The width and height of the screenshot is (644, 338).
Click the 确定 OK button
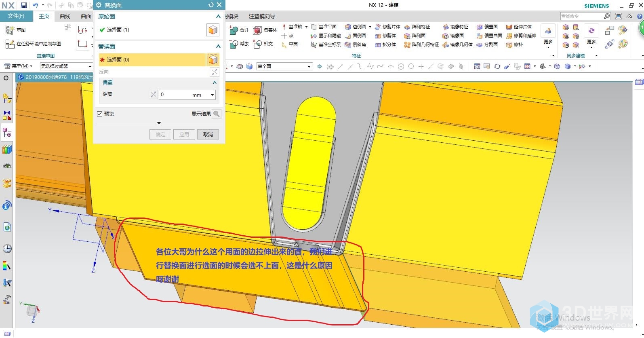(x=160, y=135)
